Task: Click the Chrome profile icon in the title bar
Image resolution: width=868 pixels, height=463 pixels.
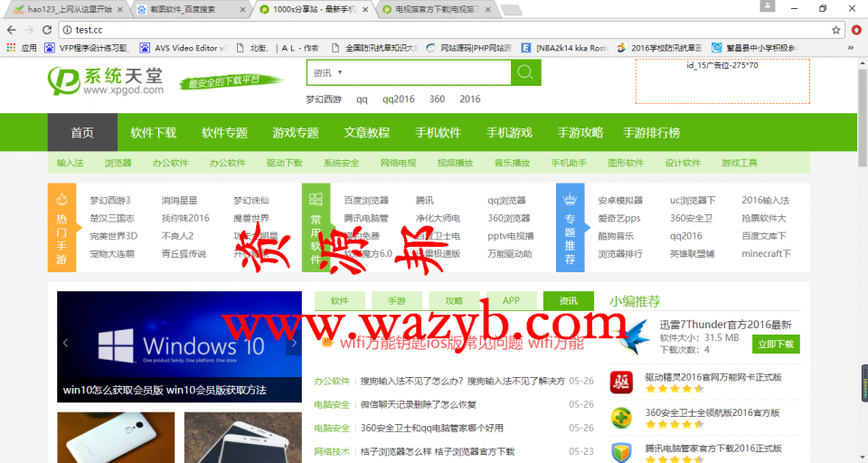Action: point(768,5)
